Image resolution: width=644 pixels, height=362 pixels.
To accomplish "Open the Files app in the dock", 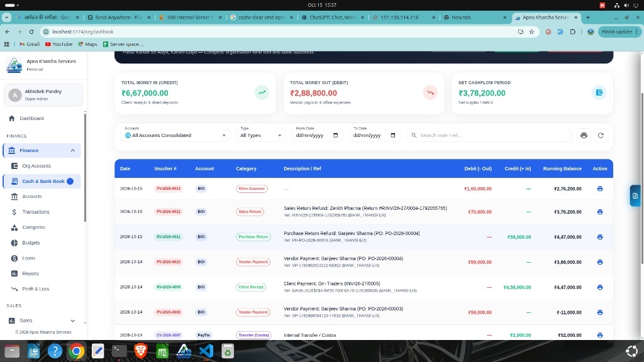I will 12,351.
